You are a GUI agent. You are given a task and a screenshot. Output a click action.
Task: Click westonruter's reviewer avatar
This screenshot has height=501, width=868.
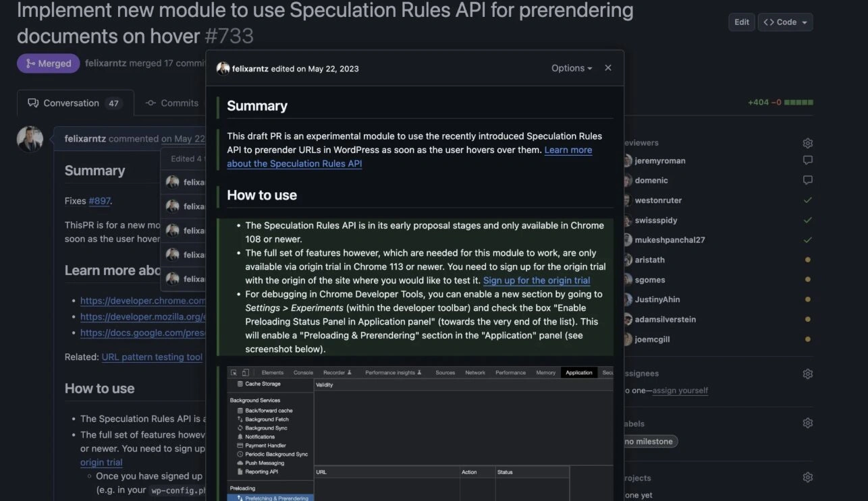pyautogui.click(x=628, y=200)
